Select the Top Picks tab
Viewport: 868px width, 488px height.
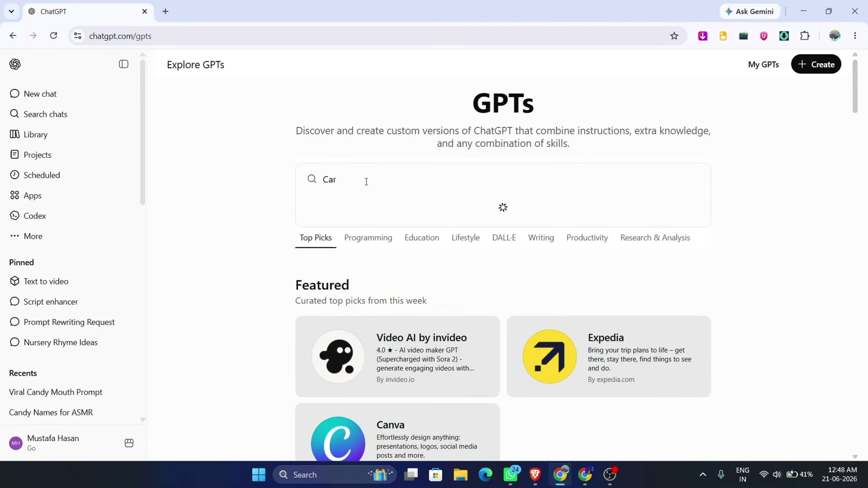tap(316, 238)
